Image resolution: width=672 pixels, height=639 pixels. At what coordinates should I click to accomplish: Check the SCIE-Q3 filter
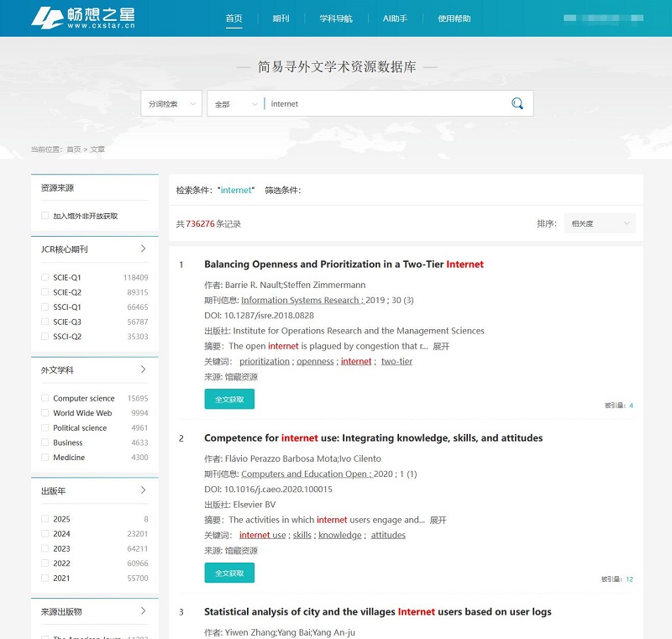[x=45, y=322]
